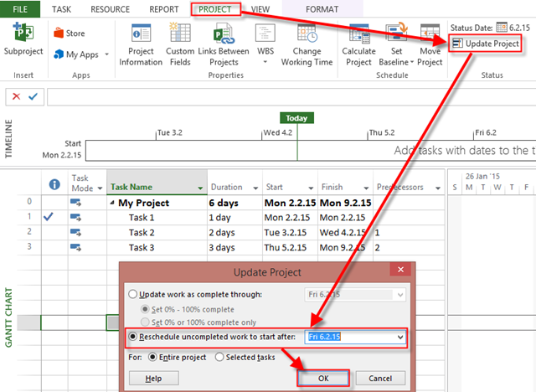
Task: Open the FILE tab
Action: 19,8
